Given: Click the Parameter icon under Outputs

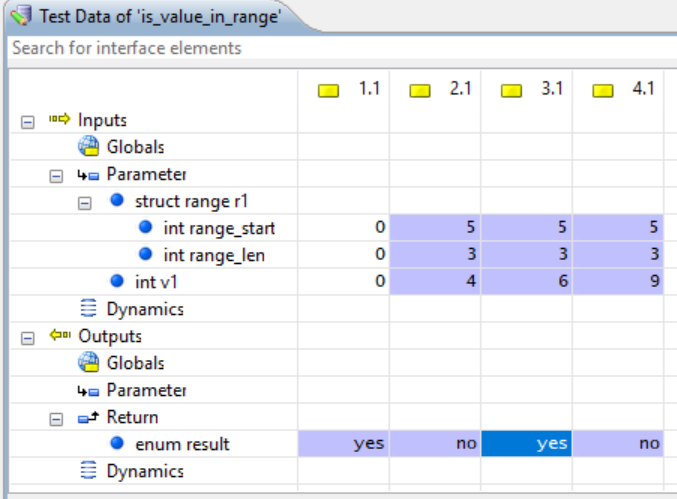Looking at the screenshot, I should 88,391.
